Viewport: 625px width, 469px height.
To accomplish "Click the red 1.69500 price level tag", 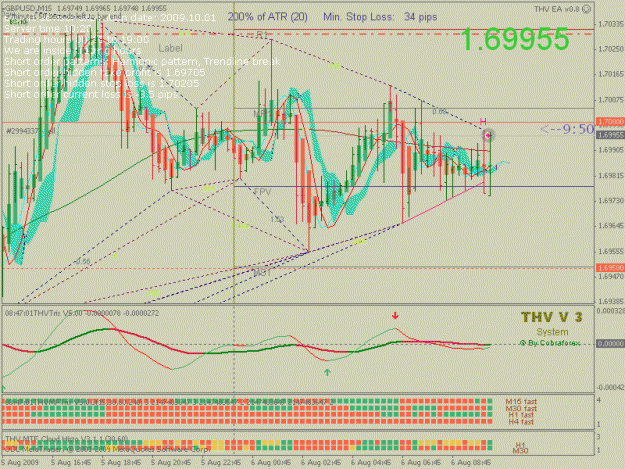I will click(610, 268).
